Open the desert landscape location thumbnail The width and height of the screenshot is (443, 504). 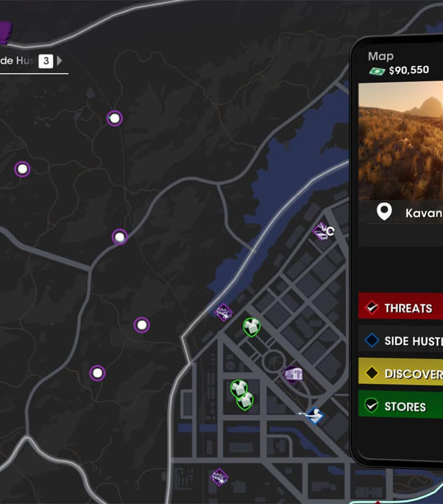coord(400,141)
